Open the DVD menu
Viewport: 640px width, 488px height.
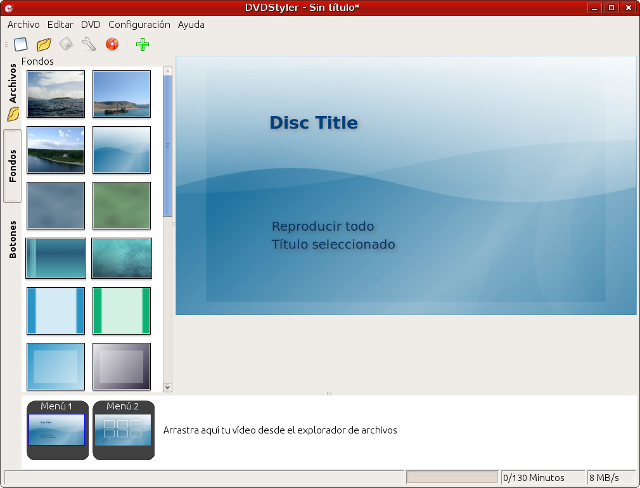click(x=90, y=24)
